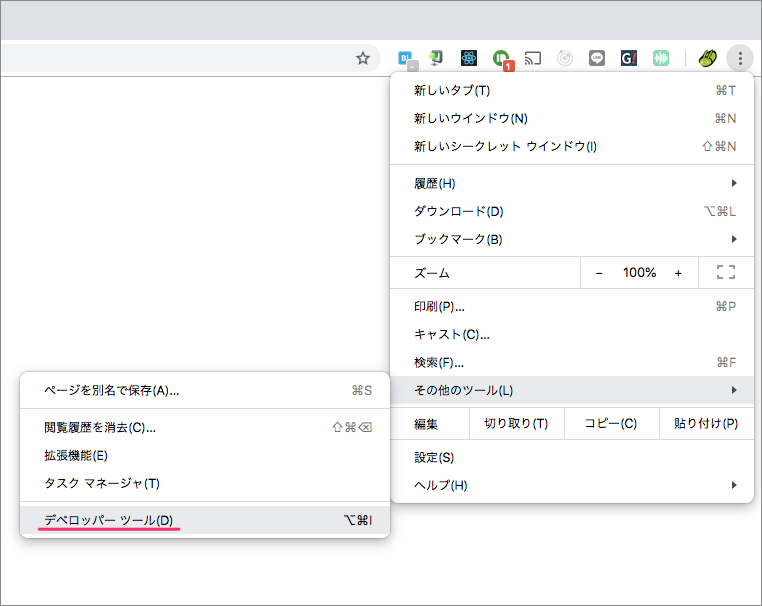Increase zoom with the plus button
The image size is (762, 606).
pos(678,273)
